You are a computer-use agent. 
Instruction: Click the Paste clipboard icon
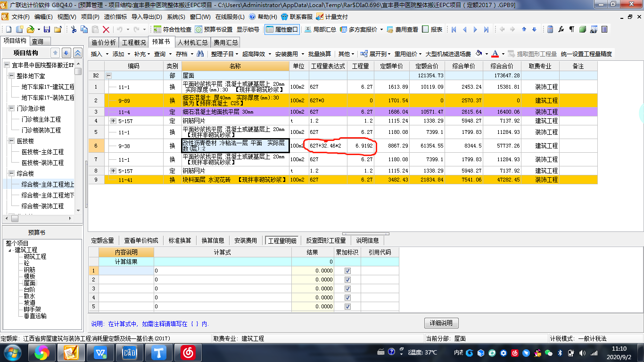[x=96, y=29]
